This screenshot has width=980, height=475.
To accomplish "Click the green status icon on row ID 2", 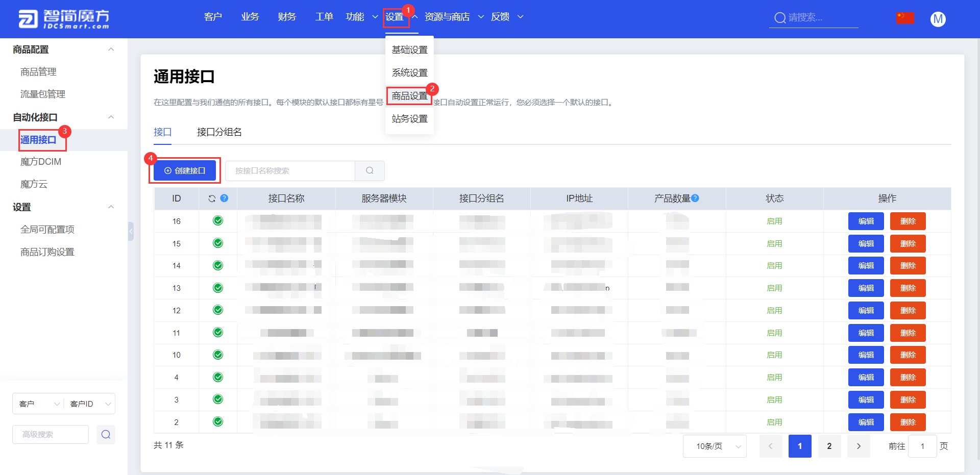I will coord(218,421).
